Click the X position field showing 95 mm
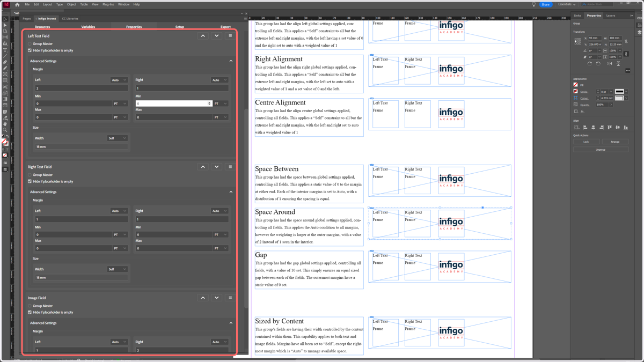 (x=595, y=38)
